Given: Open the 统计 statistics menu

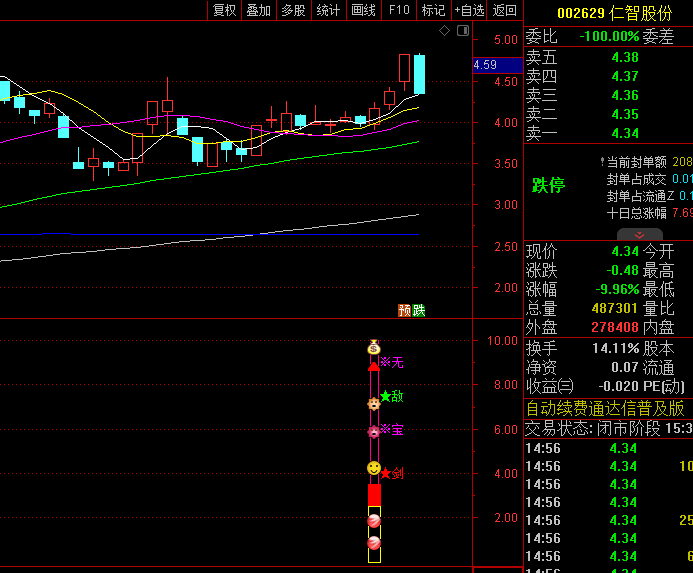Looking at the screenshot, I should 328,10.
